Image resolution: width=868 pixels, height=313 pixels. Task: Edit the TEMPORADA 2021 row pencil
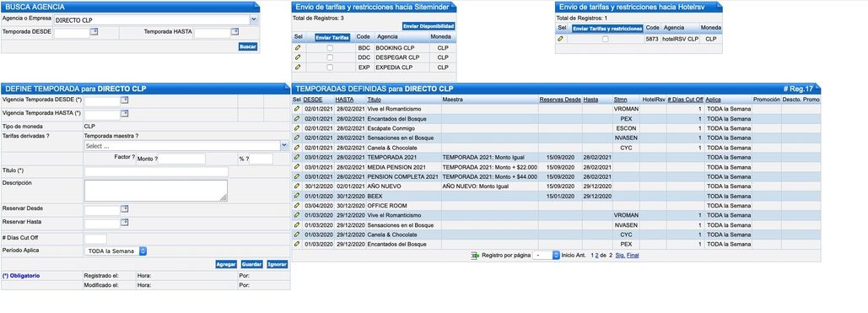297,157
